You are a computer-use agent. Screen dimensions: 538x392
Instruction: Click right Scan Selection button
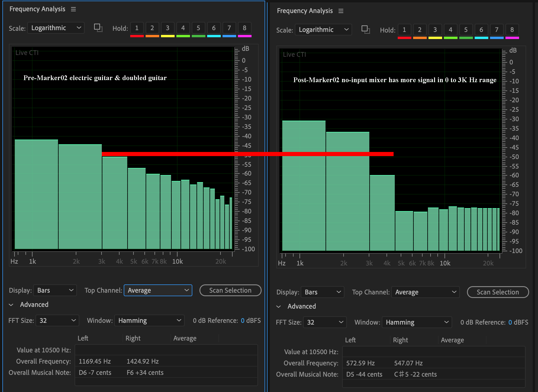click(x=498, y=292)
